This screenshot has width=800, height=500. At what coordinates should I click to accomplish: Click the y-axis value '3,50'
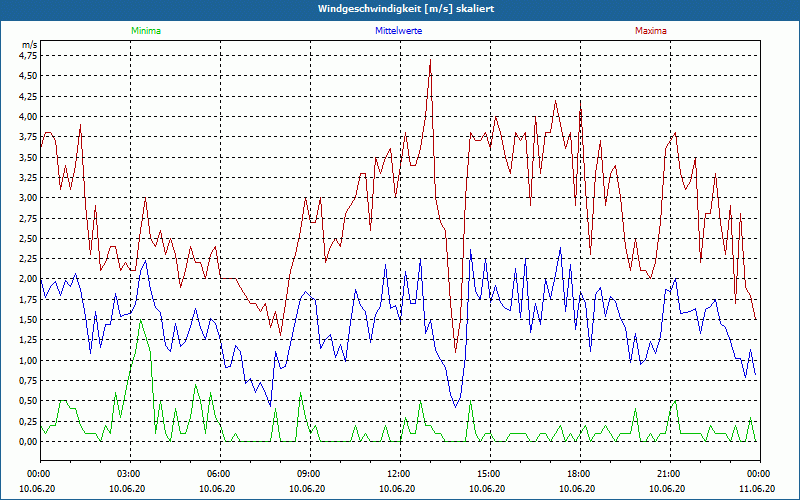click(x=30, y=157)
